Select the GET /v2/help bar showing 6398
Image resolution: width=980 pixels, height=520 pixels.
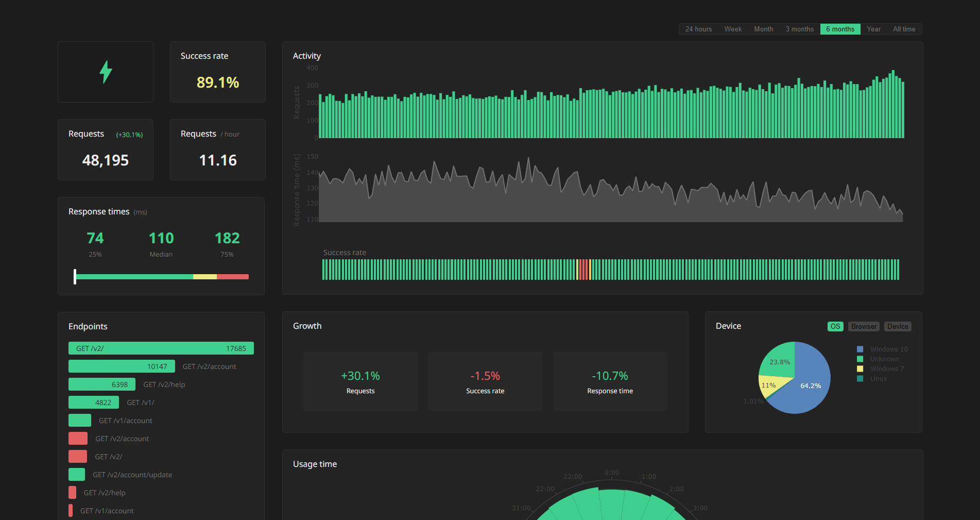pos(102,384)
